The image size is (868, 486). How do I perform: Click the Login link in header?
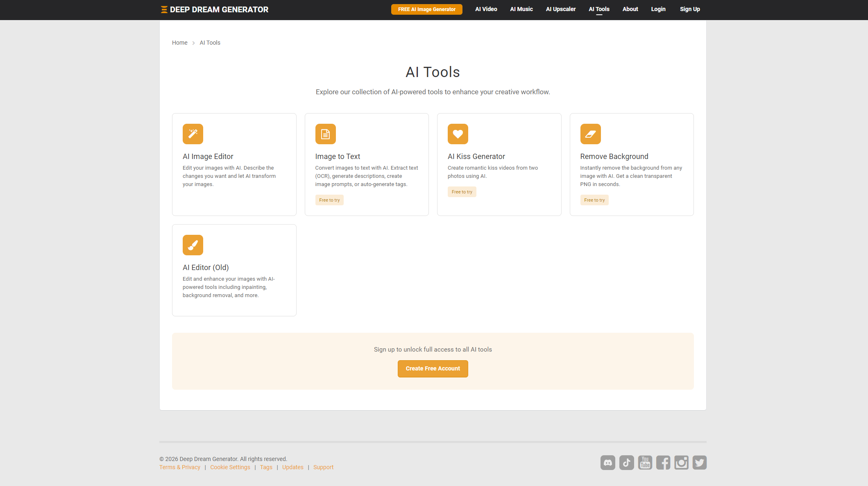658,9
